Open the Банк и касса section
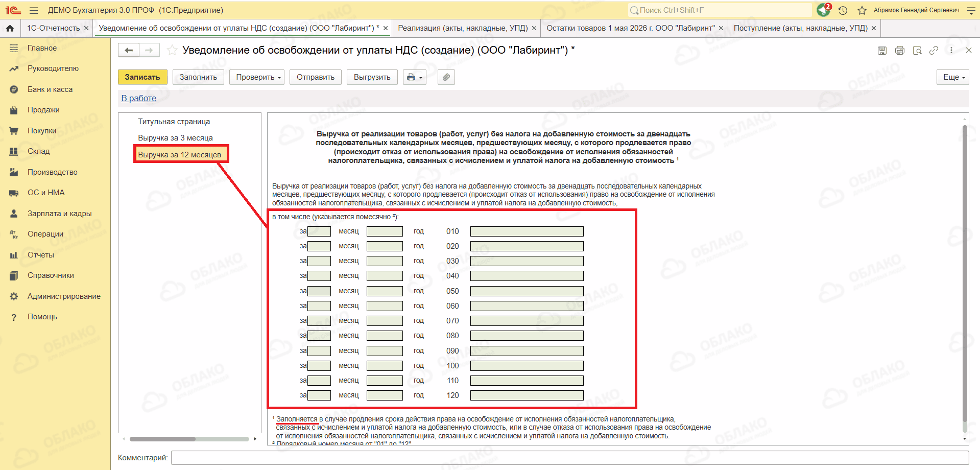This screenshot has width=980, height=470. point(50,89)
